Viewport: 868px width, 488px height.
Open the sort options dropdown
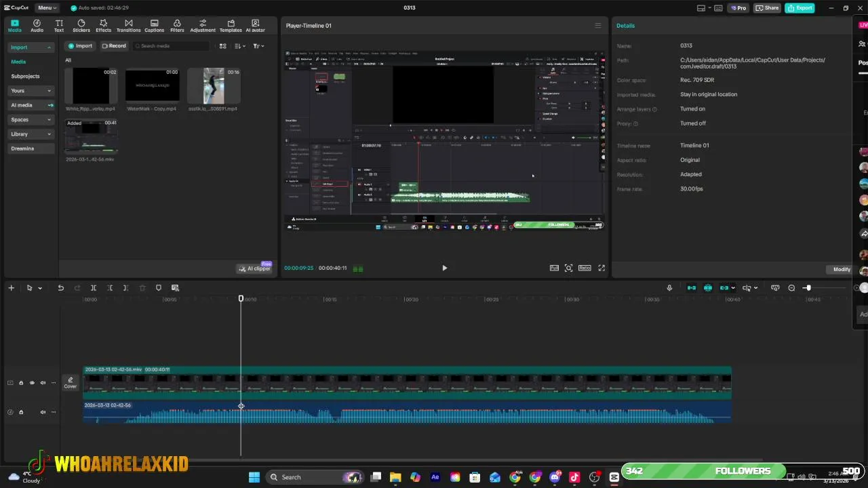(x=239, y=46)
